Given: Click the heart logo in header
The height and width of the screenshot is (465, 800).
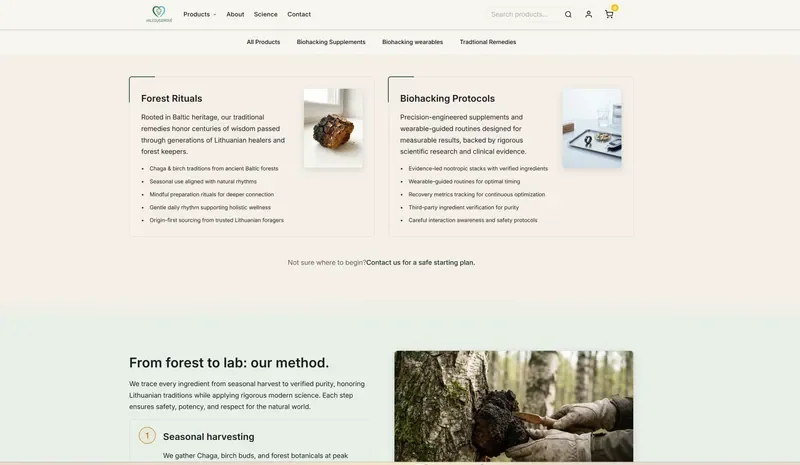Looking at the screenshot, I should tap(159, 14).
